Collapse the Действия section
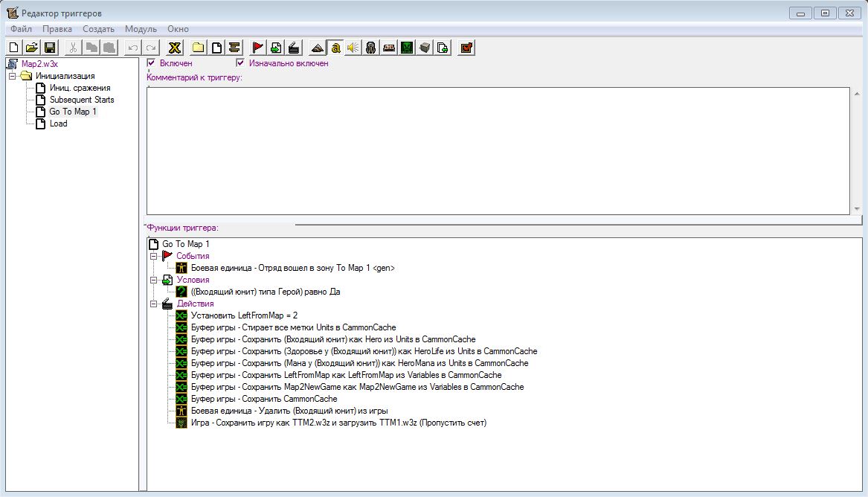Image resolution: width=868 pixels, height=497 pixels. [154, 304]
